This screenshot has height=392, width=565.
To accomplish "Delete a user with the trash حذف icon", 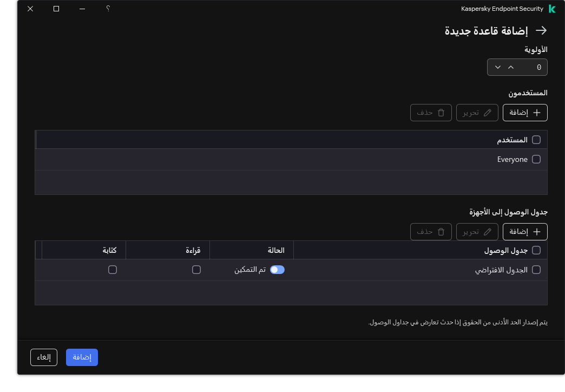I will [431, 113].
